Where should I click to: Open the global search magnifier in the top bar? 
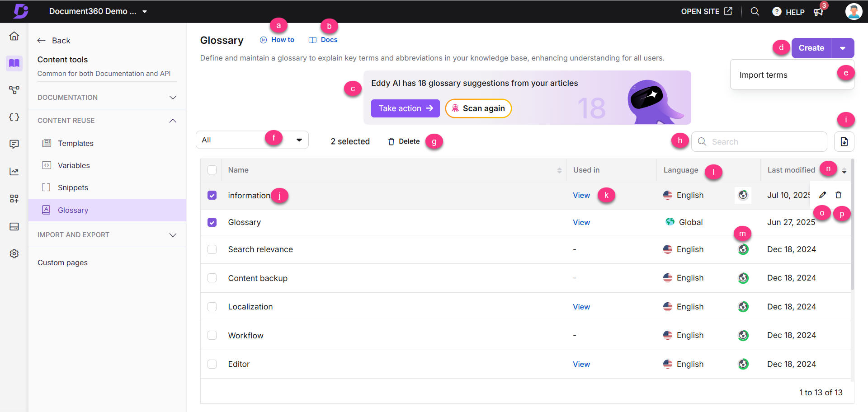pyautogui.click(x=755, y=11)
